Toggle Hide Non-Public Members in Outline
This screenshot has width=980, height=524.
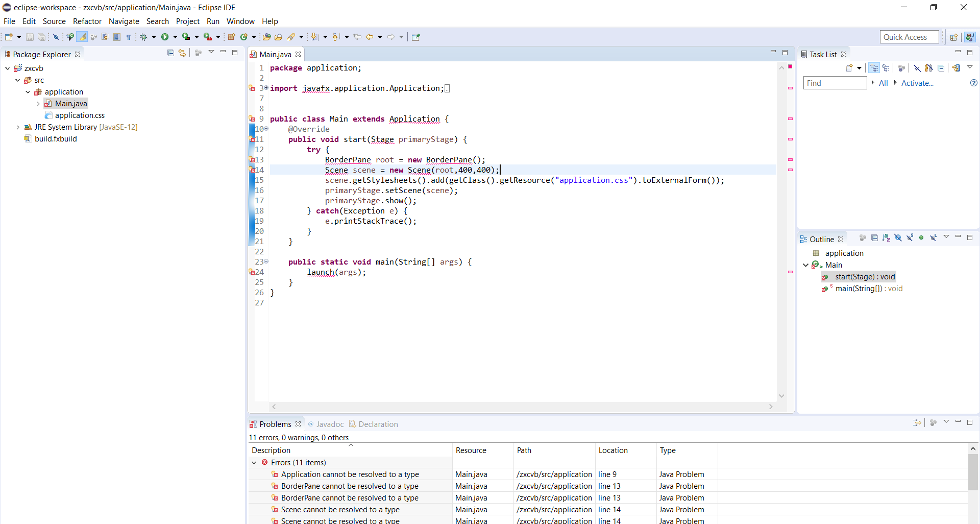click(x=921, y=237)
